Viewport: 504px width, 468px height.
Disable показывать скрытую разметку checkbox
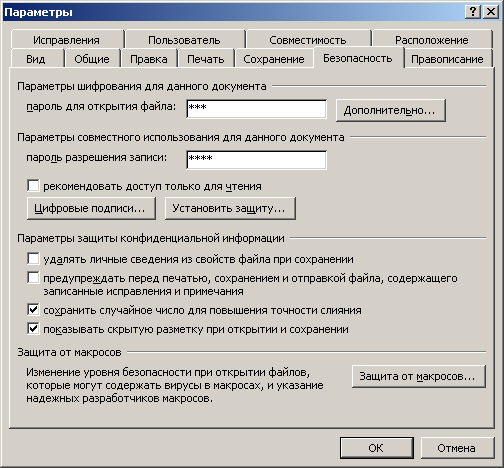(33, 329)
